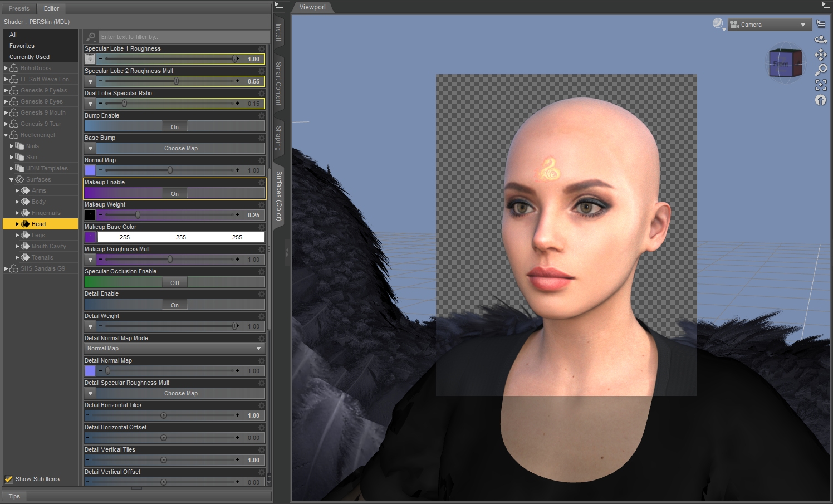Toggle Makeup Enable On switch
833x504 pixels.
click(x=175, y=193)
